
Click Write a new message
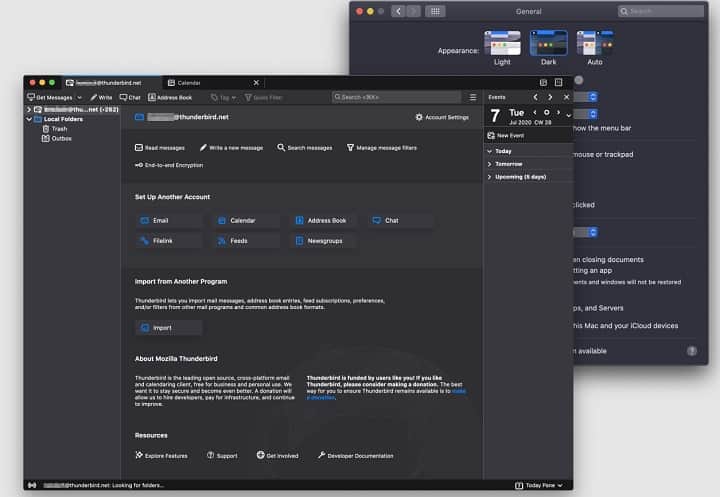(231, 147)
